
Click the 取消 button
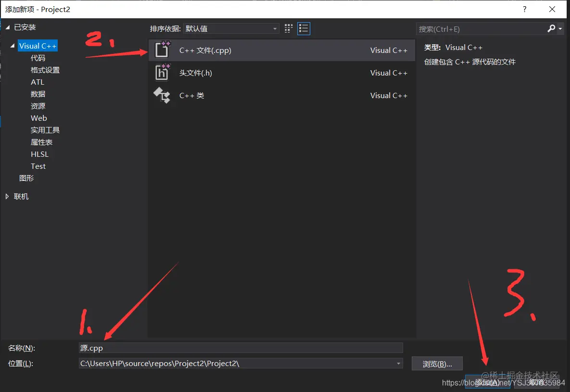point(537,382)
